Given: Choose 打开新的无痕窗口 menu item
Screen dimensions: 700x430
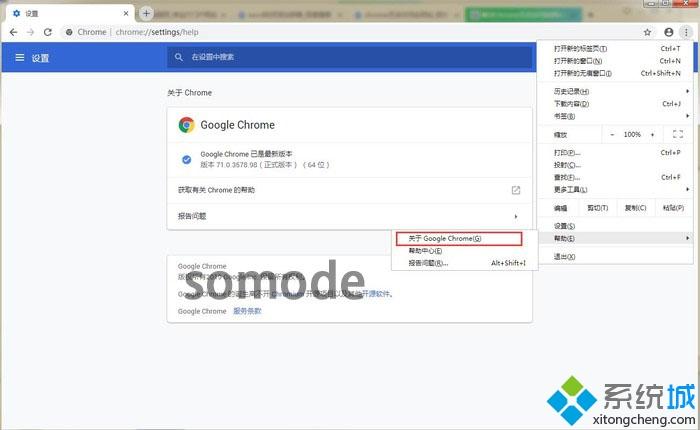Looking at the screenshot, I should click(x=616, y=73).
